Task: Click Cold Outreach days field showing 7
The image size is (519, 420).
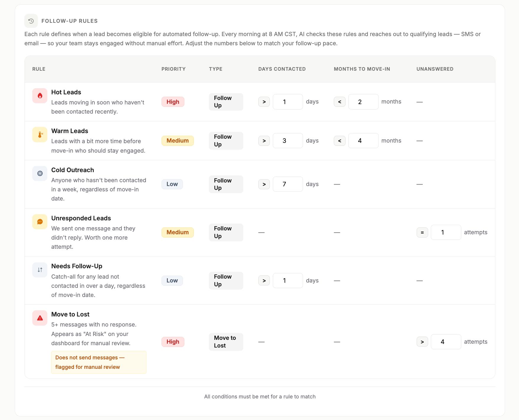Action: pyautogui.click(x=288, y=184)
